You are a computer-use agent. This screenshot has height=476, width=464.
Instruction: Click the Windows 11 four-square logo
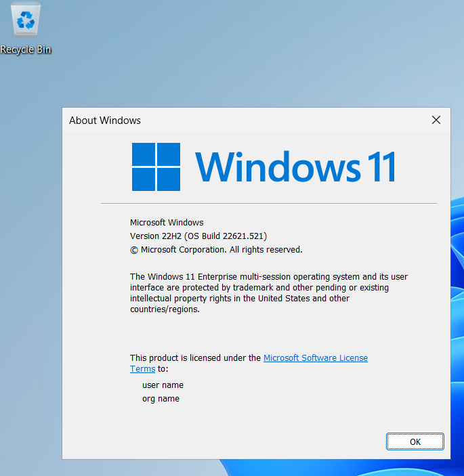point(156,167)
